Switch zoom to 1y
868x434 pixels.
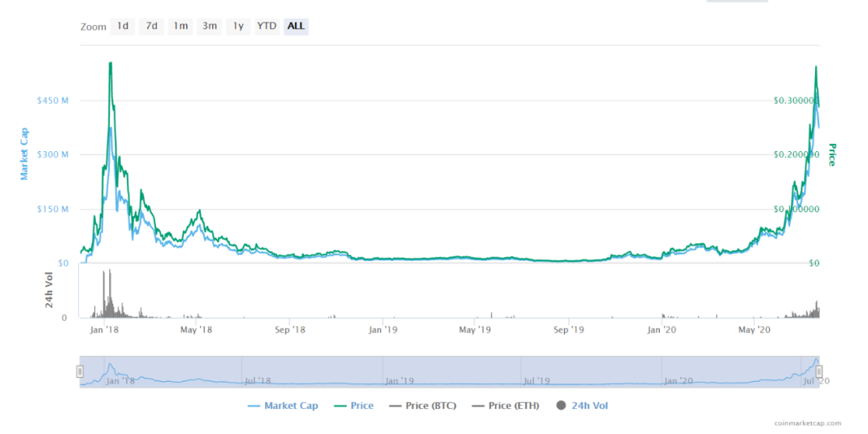238,26
